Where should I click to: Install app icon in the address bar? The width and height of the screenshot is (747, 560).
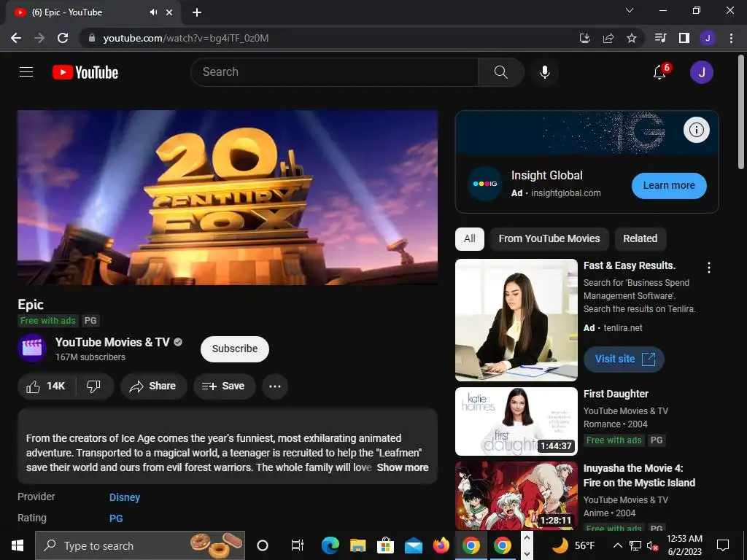tap(585, 38)
